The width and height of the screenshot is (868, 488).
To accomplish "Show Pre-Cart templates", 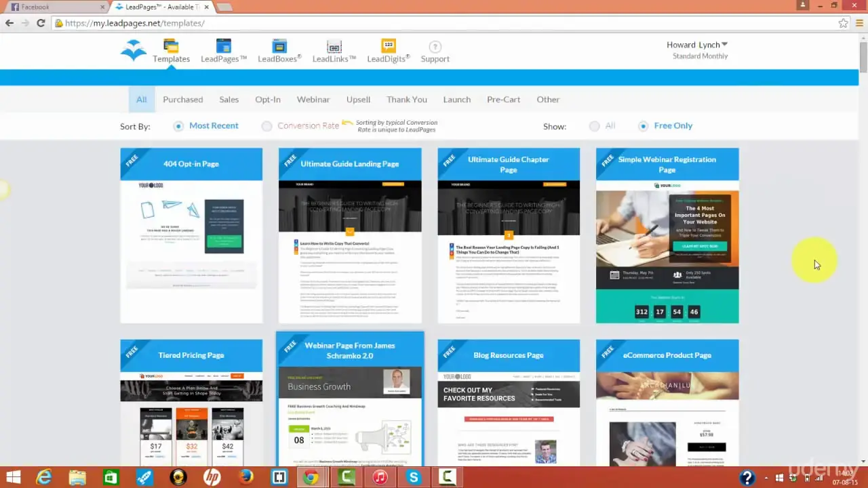I will 503,100.
